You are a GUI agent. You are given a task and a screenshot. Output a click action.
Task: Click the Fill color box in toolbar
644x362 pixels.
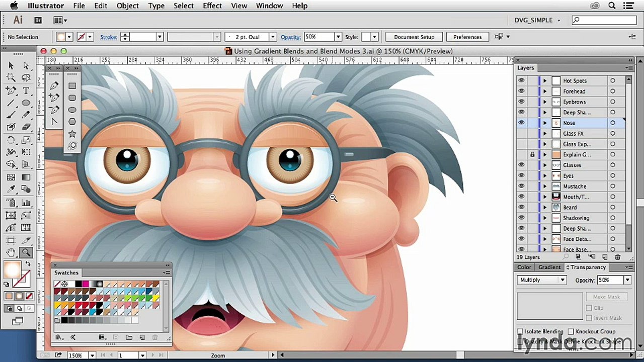point(12,270)
